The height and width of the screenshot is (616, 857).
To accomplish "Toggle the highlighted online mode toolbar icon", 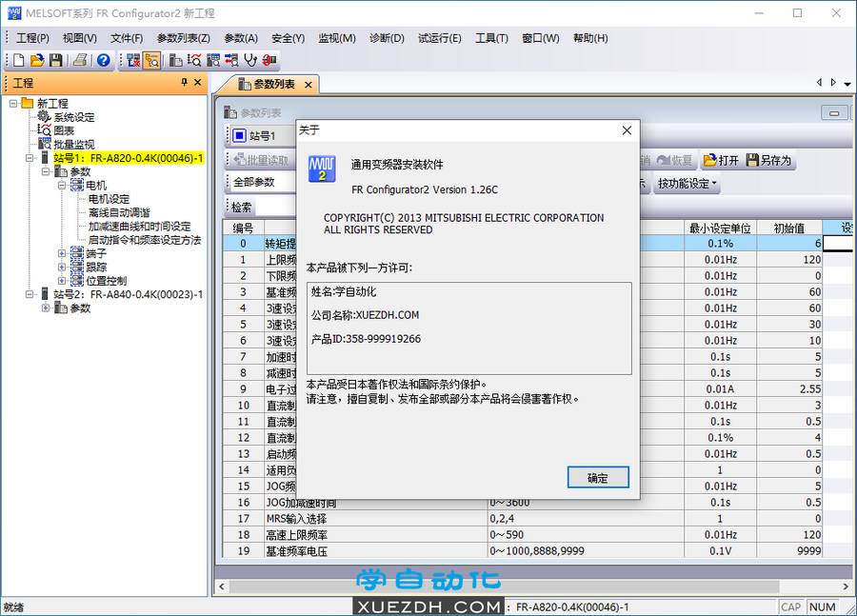I will [152, 60].
